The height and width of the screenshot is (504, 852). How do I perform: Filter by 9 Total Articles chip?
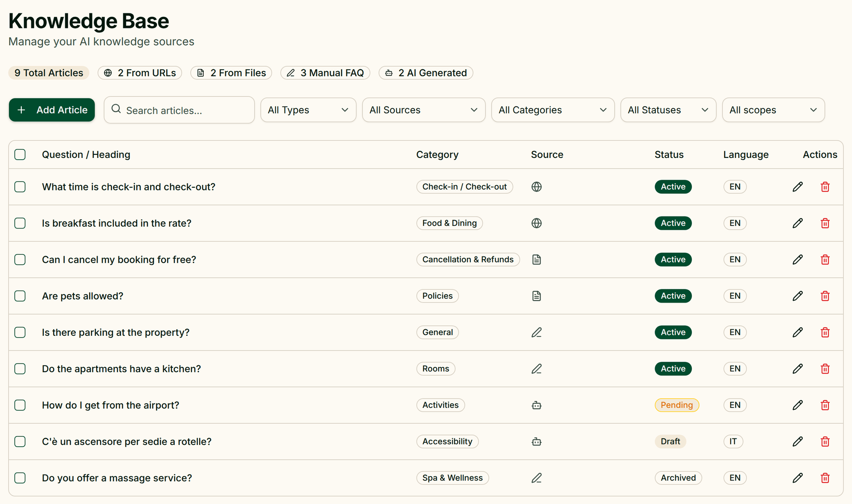click(x=49, y=73)
